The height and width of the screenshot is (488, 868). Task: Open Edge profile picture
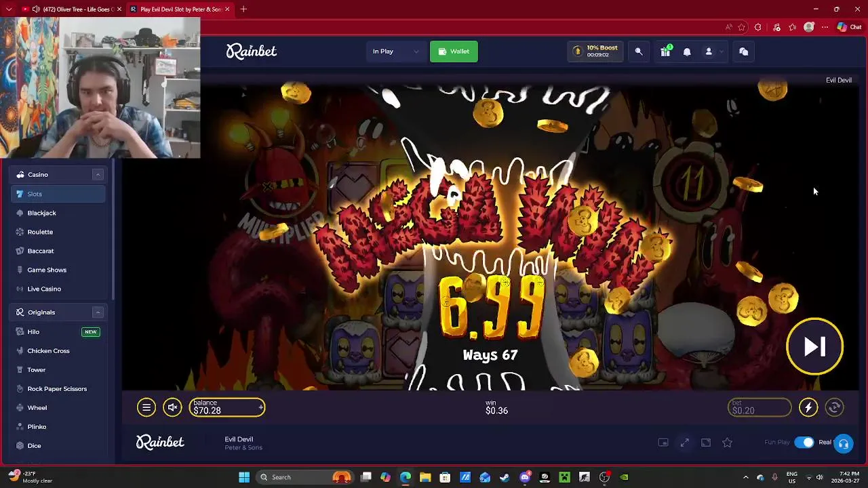(808, 27)
